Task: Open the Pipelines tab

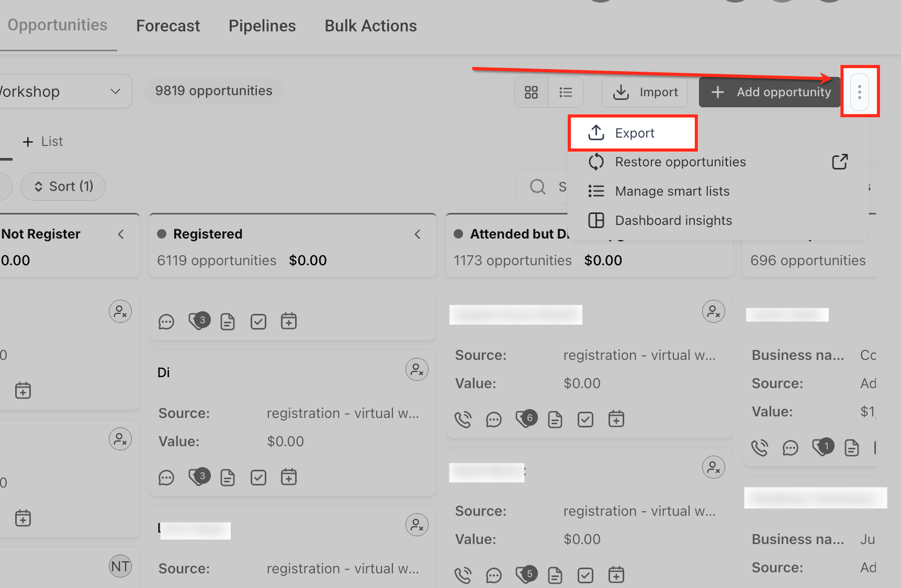Action: pyautogui.click(x=262, y=26)
